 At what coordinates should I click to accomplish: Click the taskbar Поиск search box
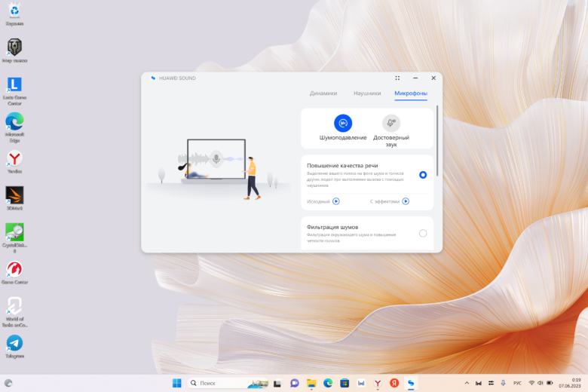click(228, 383)
